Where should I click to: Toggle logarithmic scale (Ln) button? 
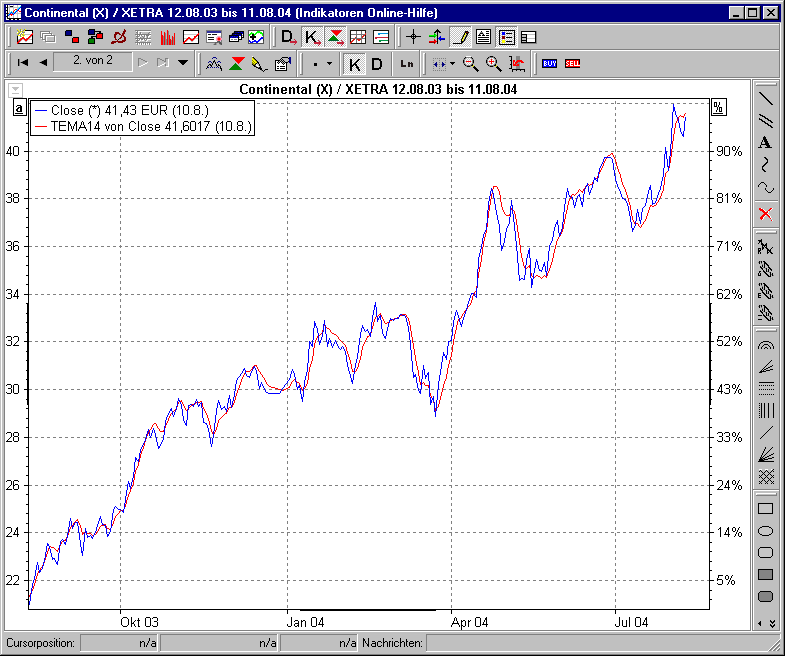(x=406, y=63)
